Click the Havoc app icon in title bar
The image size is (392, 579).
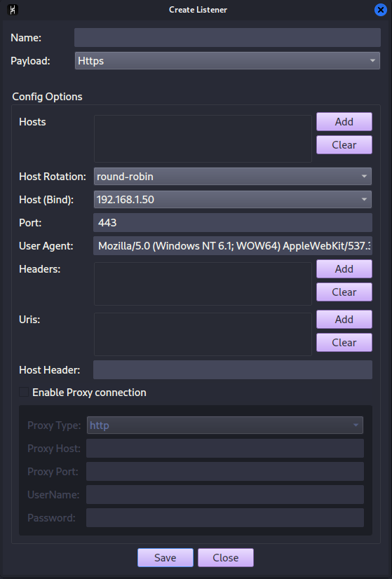(13, 10)
